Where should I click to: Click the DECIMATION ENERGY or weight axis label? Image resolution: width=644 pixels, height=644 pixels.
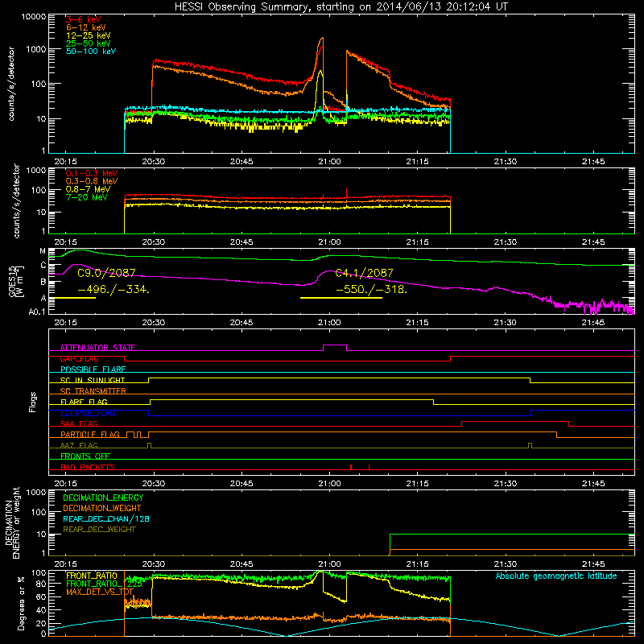tap(11, 522)
